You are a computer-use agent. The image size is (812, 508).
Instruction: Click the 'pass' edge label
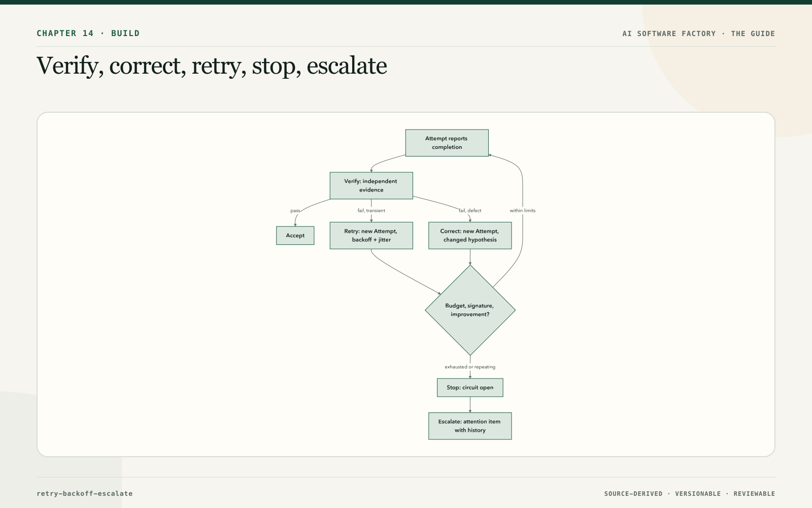(295, 211)
